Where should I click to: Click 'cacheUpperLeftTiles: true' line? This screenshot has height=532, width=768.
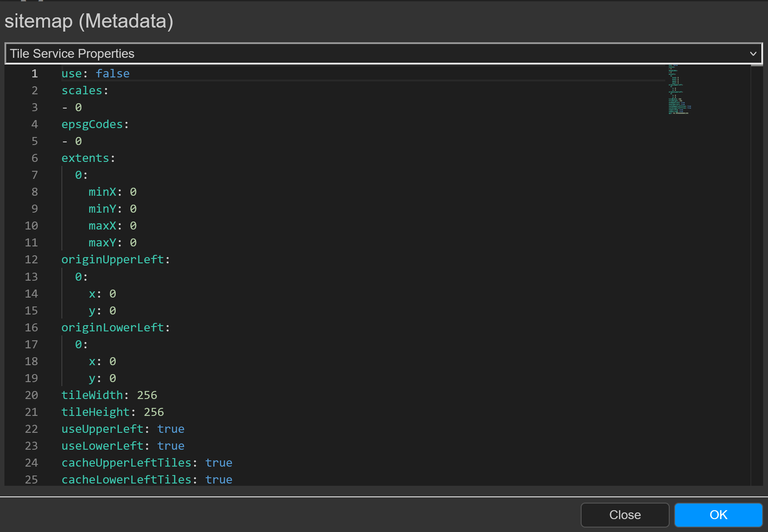point(147,463)
